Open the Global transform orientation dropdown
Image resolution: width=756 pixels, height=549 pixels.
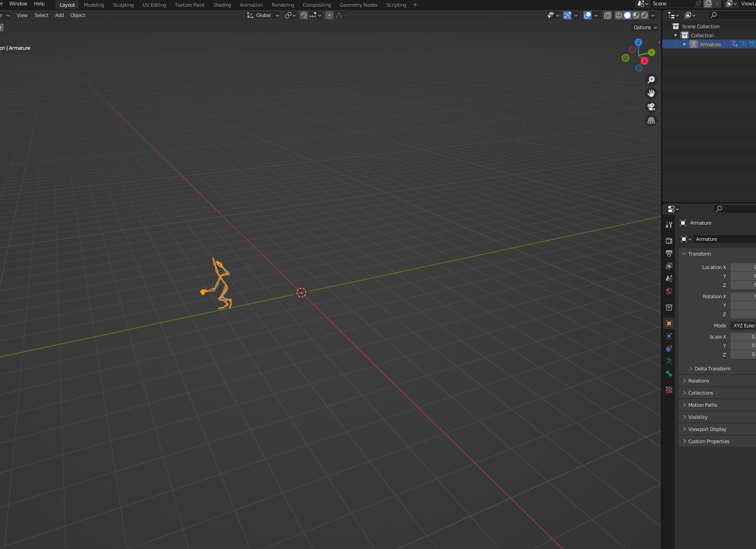(x=263, y=15)
